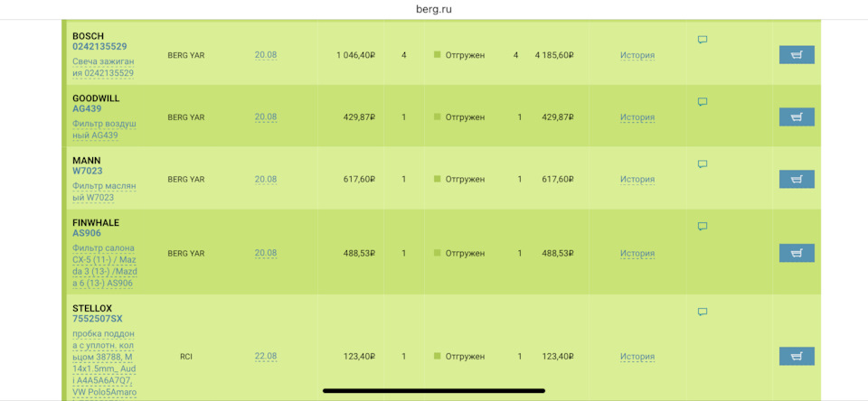This screenshot has height=401, width=868.
Task: Open description Фильтр воздушный AG439
Action: pyautogui.click(x=104, y=129)
